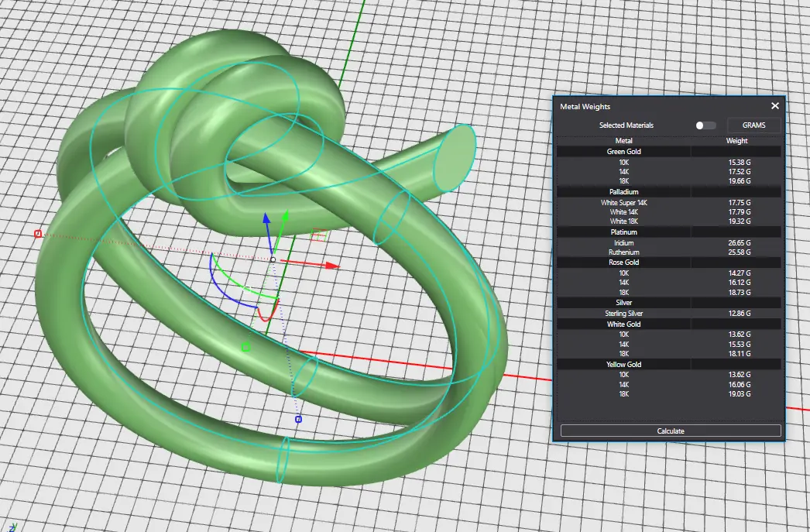Toggle the Selected Materials switch
This screenshot has height=532, width=810.
pyautogui.click(x=705, y=125)
